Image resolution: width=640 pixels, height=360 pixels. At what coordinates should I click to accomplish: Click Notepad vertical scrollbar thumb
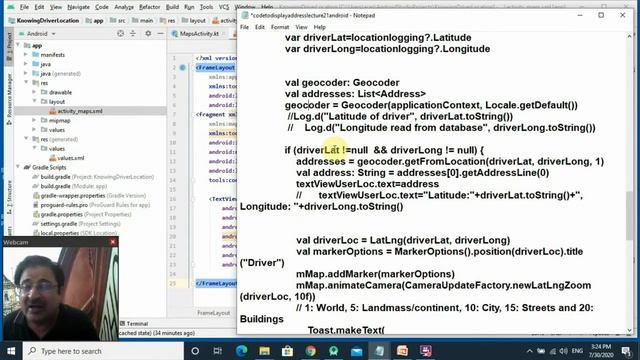coord(630,215)
